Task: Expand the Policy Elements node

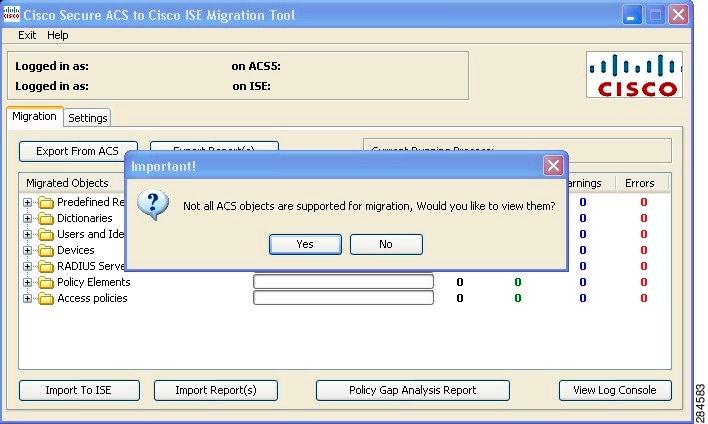Action: point(28,283)
